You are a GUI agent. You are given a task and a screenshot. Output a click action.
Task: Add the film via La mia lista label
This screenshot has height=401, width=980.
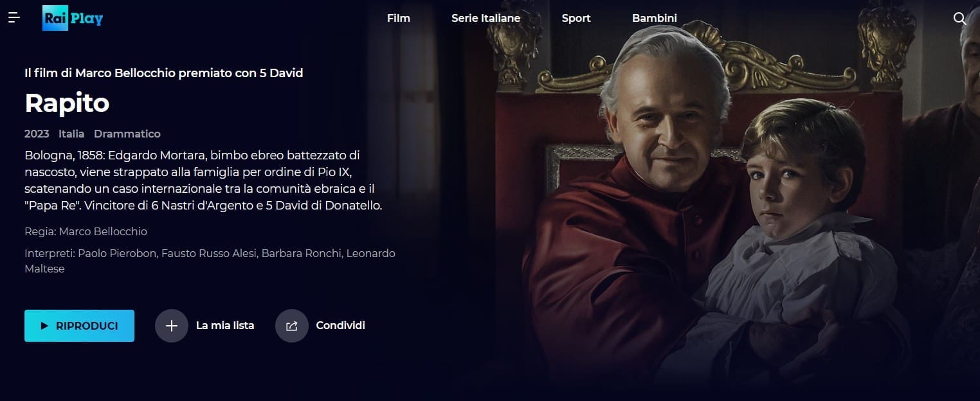tap(225, 326)
